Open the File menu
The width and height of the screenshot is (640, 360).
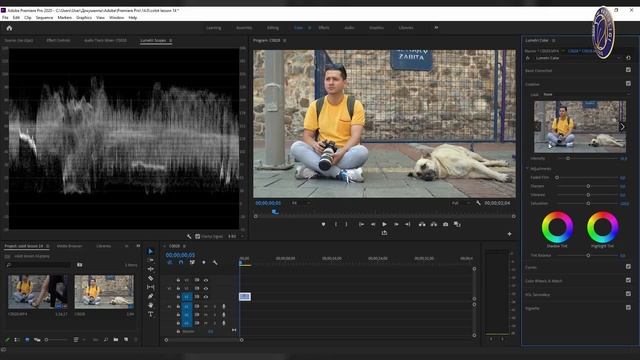click(5, 18)
